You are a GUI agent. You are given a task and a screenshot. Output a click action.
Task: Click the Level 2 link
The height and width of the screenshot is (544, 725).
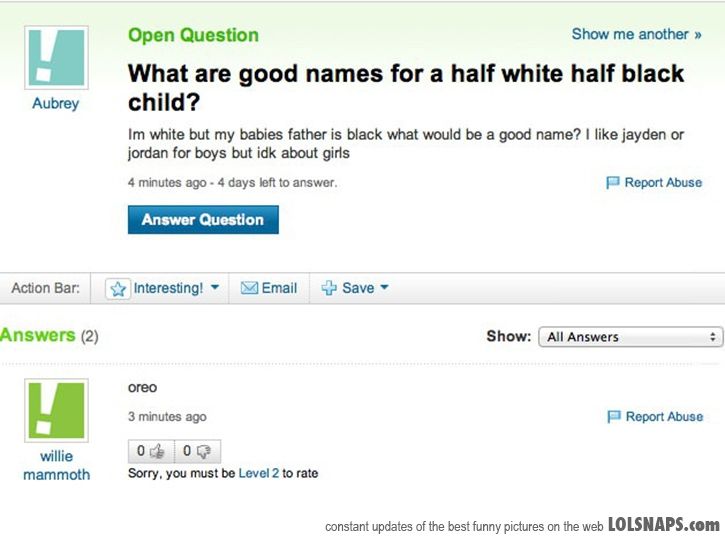pyautogui.click(x=258, y=473)
